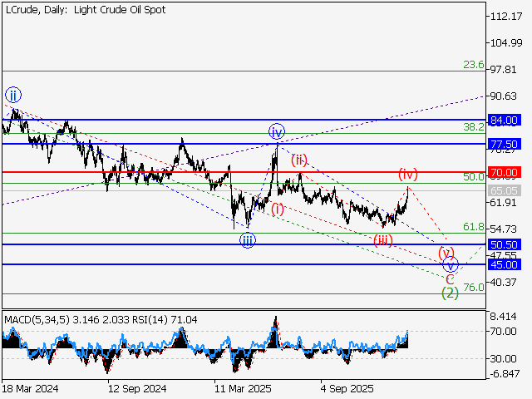Click the blue 45.00 price level tag
The image size is (532, 399).
click(505, 264)
